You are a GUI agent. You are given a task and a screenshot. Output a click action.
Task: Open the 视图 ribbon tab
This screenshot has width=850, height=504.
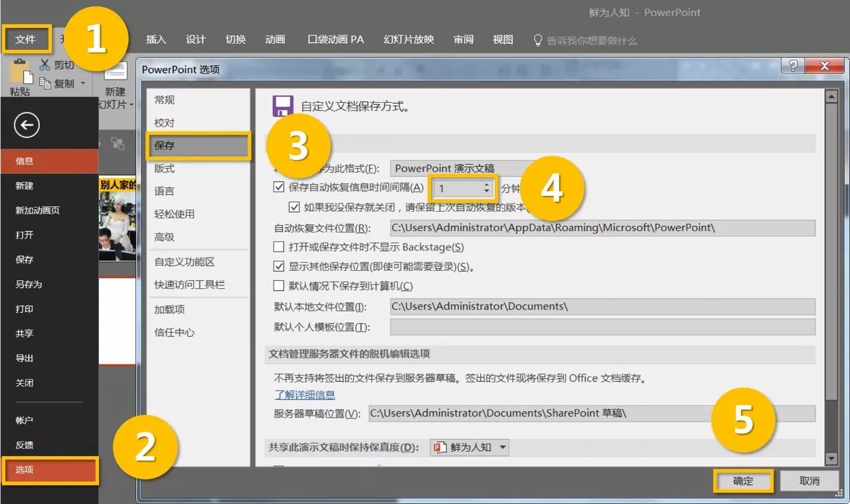(503, 40)
